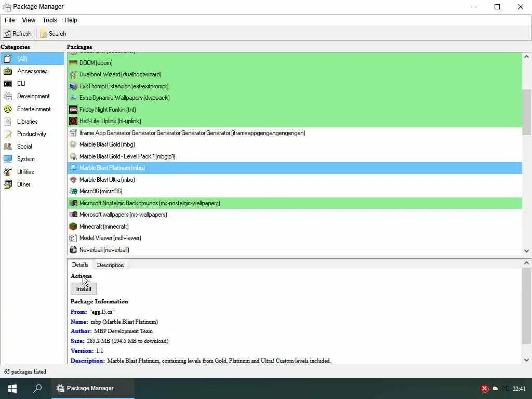
Task: Click the Neverball package icon
Action: 73,250
